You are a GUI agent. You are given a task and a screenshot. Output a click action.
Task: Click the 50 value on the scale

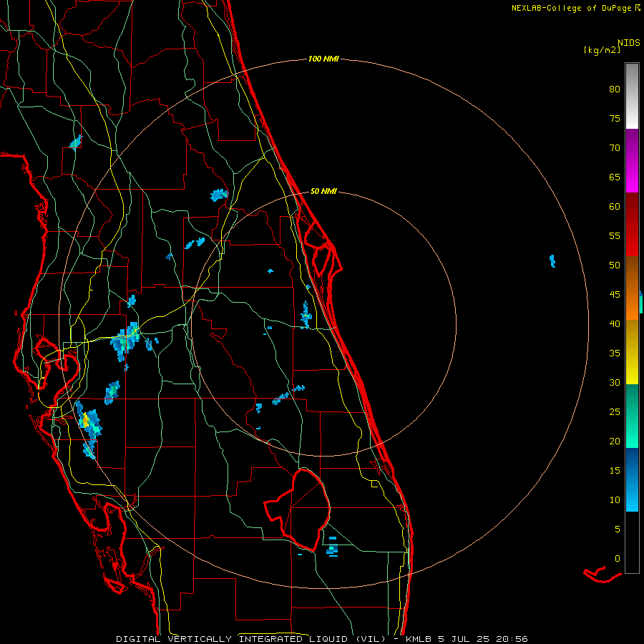coord(615,265)
